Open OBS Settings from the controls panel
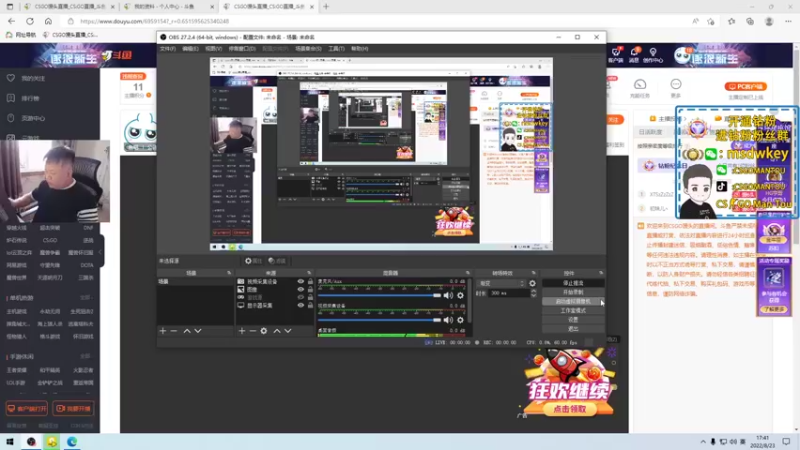 tap(573, 320)
